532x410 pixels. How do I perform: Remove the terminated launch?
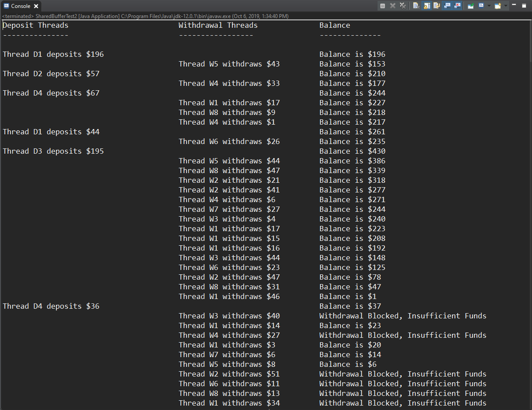pyautogui.click(x=393, y=6)
